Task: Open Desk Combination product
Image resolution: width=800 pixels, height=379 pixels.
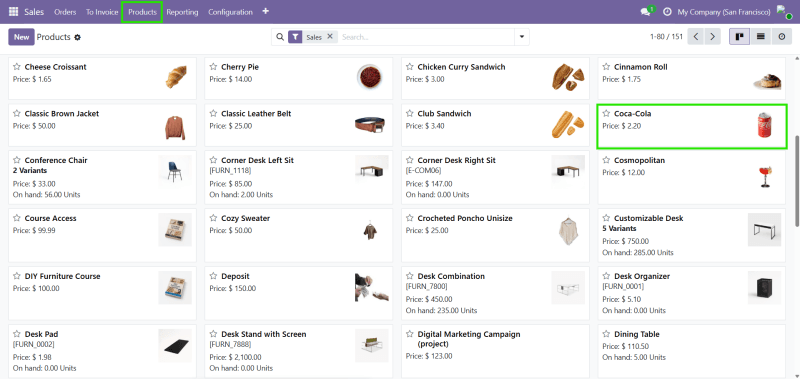Action: [451, 276]
